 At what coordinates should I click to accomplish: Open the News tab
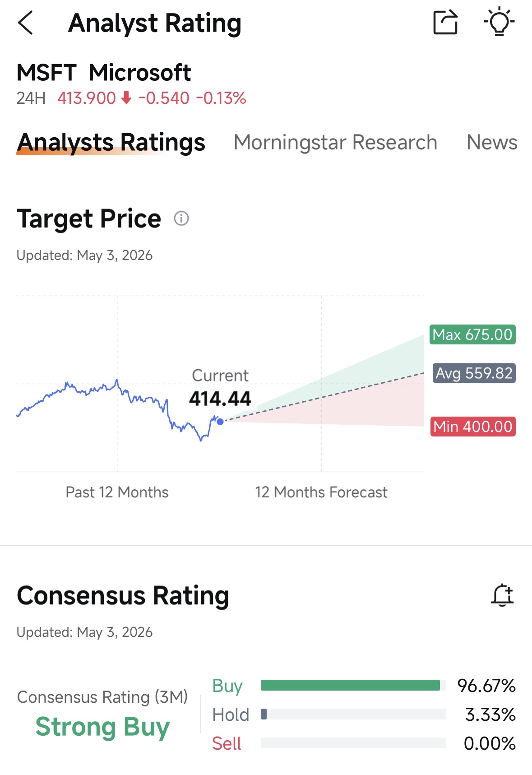coord(492,142)
